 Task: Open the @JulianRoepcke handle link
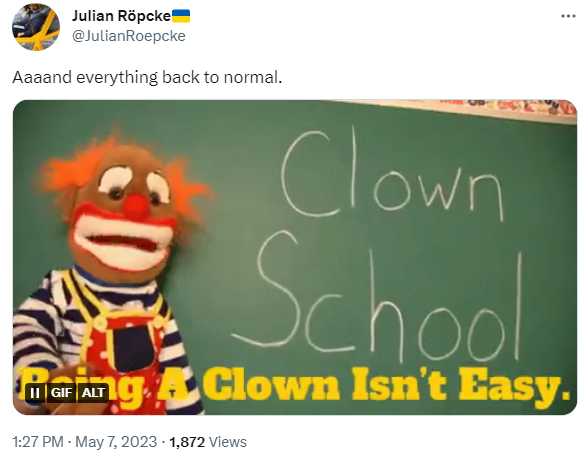[128, 36]
